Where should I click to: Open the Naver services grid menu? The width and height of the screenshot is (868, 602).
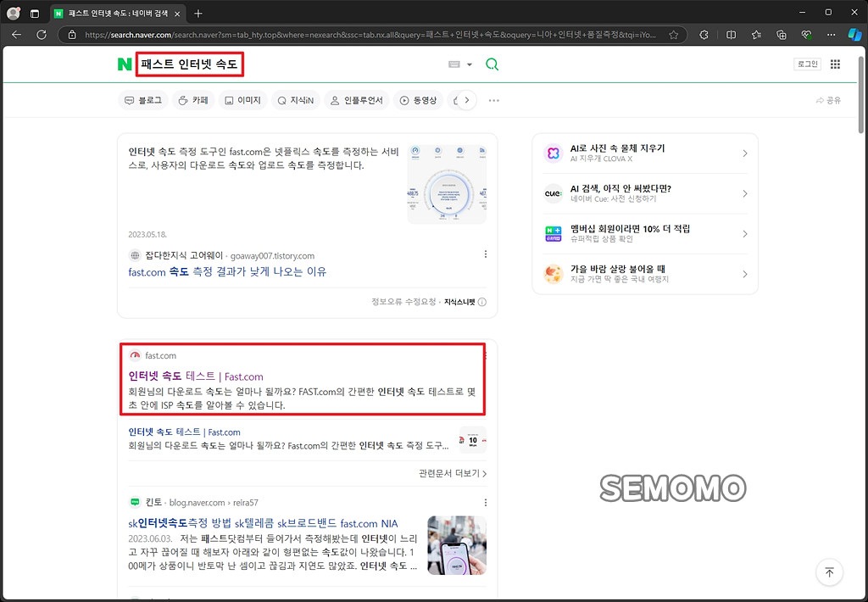click(x=835, y=64)
